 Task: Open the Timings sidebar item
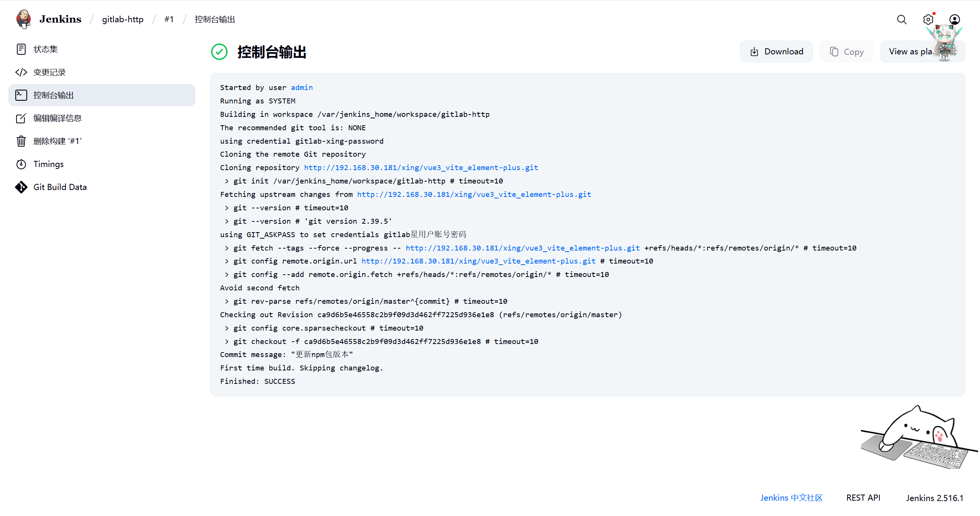point(102,164)
